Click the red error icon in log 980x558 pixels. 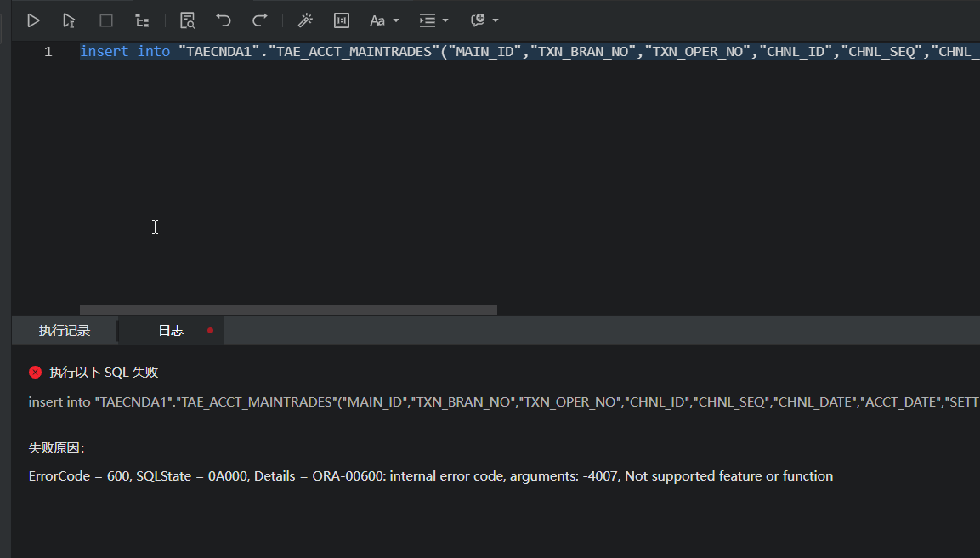point(35,372)
